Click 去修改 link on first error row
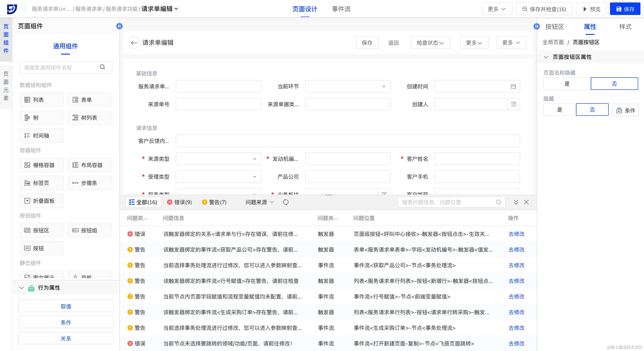The image size is (644, 351). coord(516,234)
